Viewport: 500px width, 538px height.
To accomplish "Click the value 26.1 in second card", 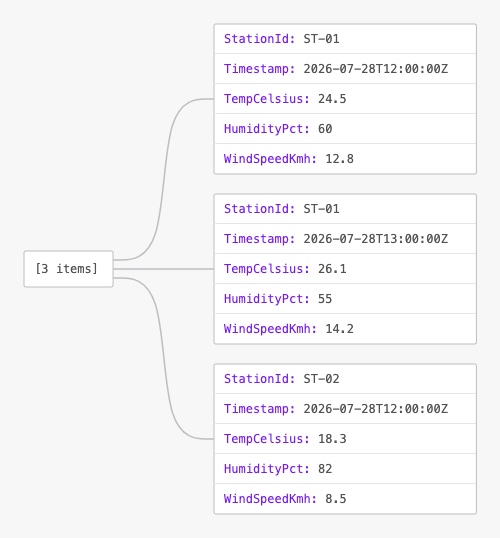I will pyautogui.click(x=332, y=269).
